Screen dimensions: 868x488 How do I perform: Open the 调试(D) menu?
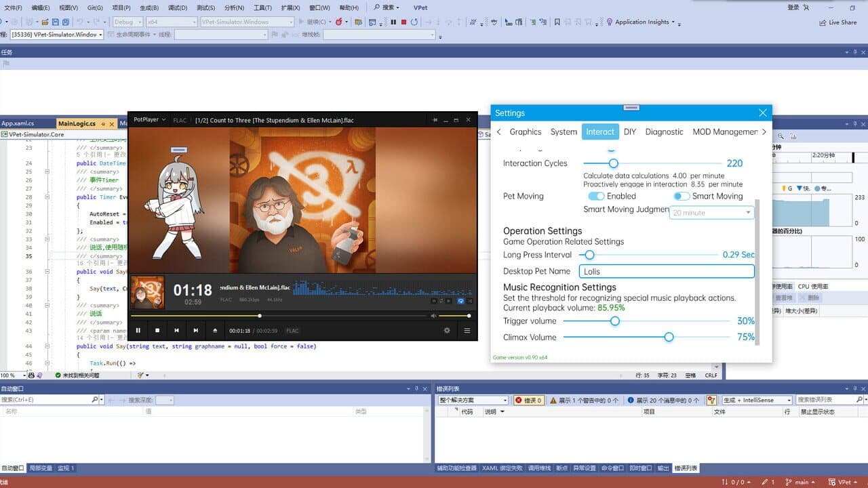point(178,7)
